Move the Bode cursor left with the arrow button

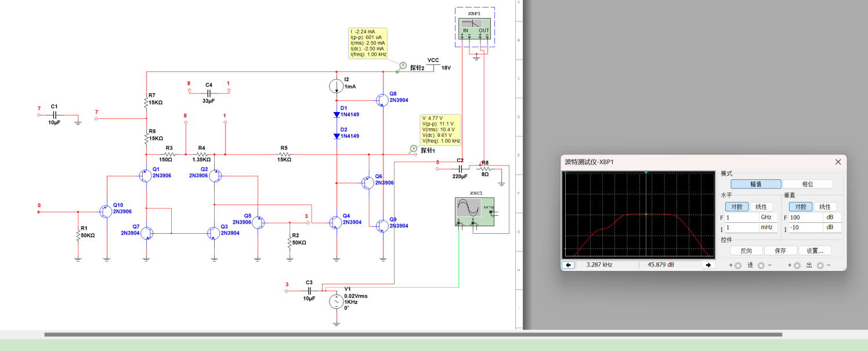pos(568,265)
